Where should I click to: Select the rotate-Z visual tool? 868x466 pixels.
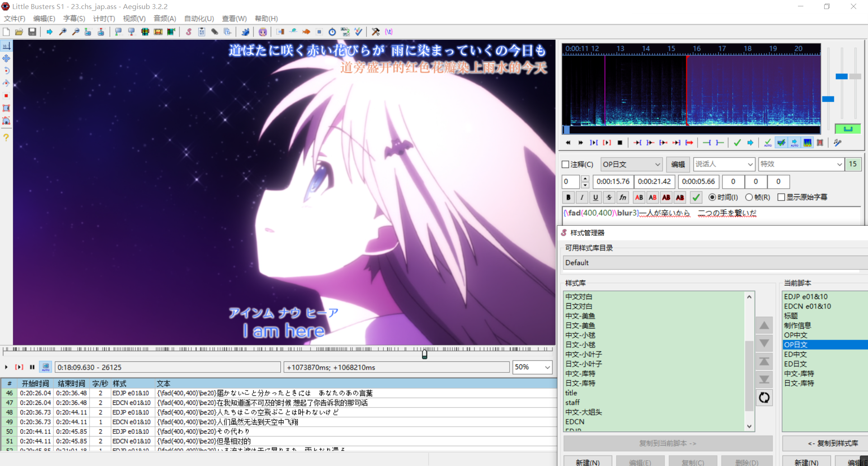[x=6, y=71]
